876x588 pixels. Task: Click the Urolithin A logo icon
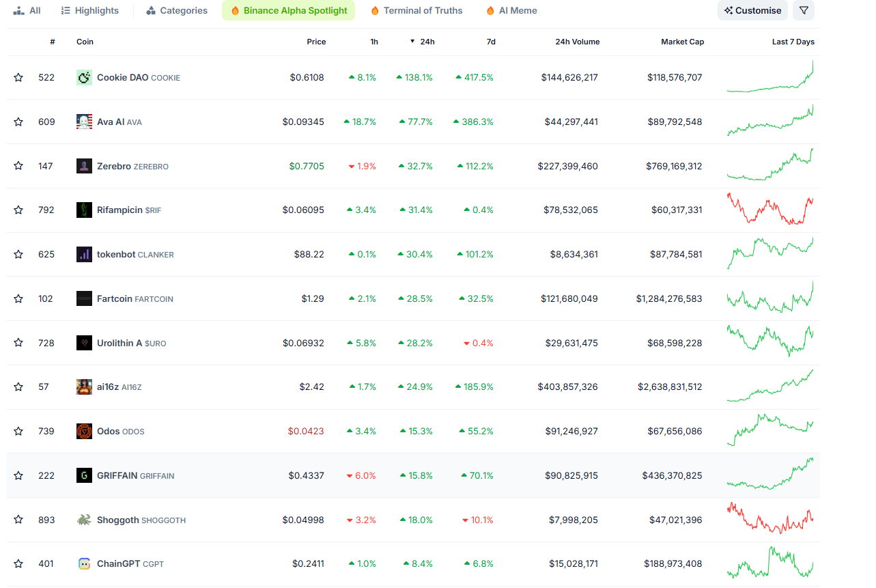point(84,343)
